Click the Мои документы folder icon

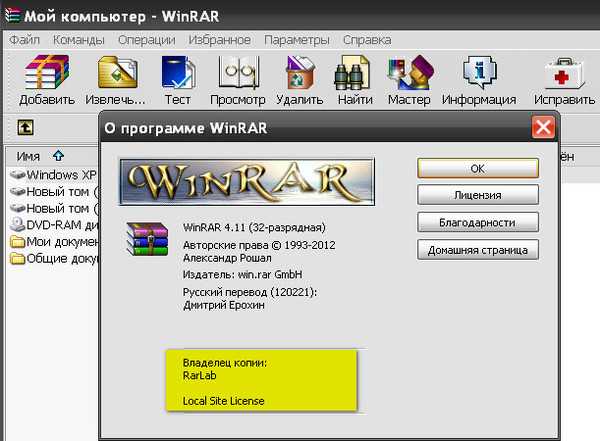pyautogui.click(x=18, y=242)
